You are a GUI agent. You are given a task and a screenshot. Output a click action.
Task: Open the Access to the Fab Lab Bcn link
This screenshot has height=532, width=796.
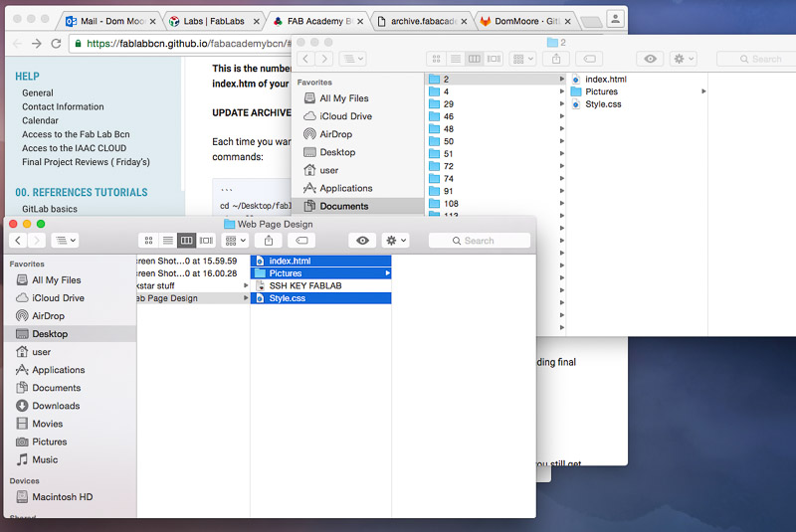point(76,134)
